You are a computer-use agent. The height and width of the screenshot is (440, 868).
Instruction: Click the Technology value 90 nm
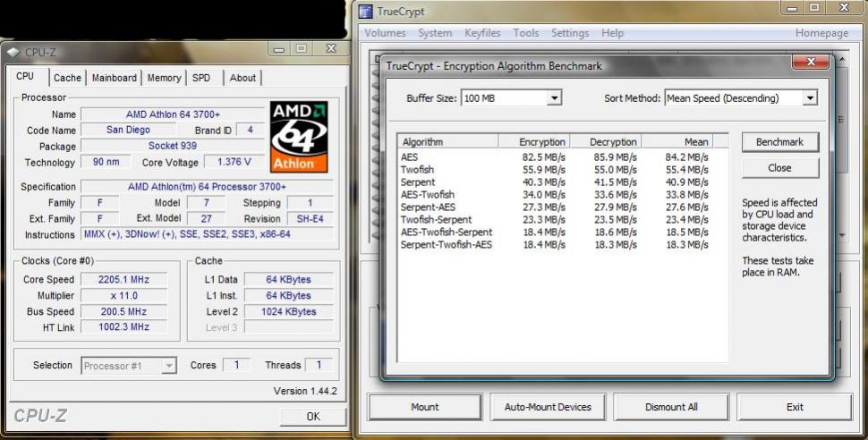tap(106, 162)
